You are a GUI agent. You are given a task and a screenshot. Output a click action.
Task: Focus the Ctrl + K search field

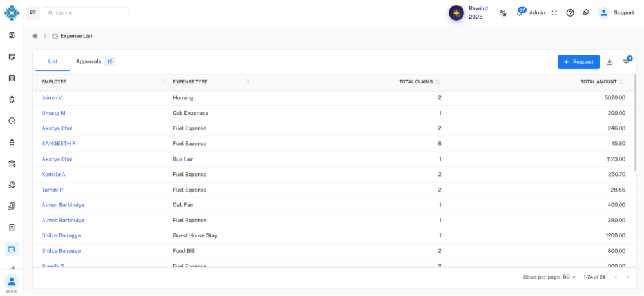(x=86, y=13)
